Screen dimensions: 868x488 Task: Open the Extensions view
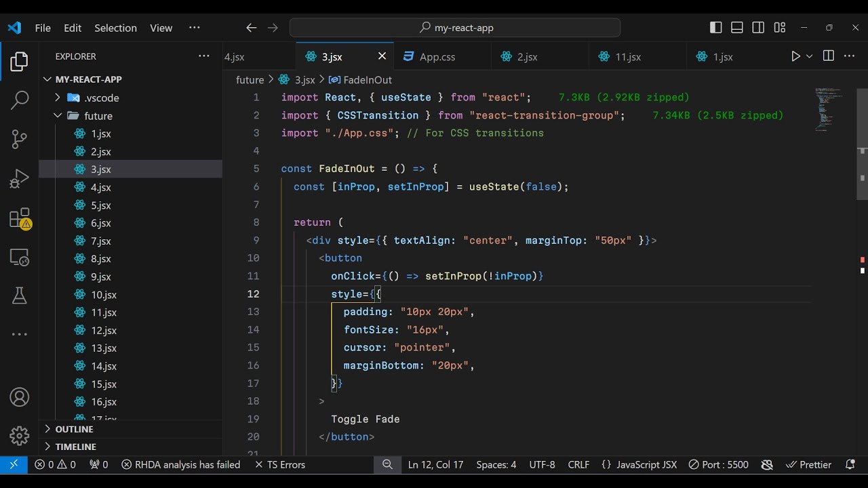point(19,218)
